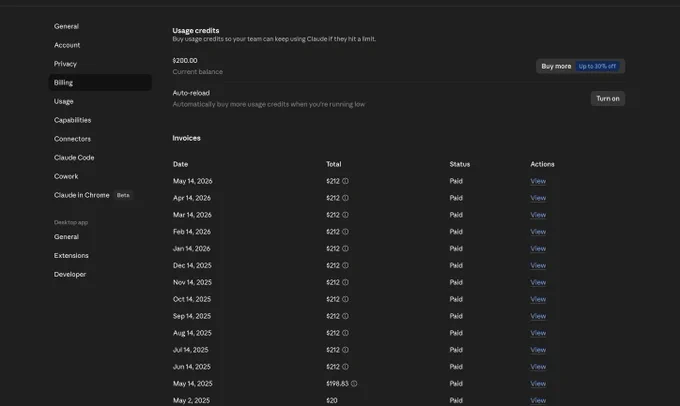View the Oct 14, 2025 invoice
The height and width of the screenshot is (406, 680).
click(538, 299)
